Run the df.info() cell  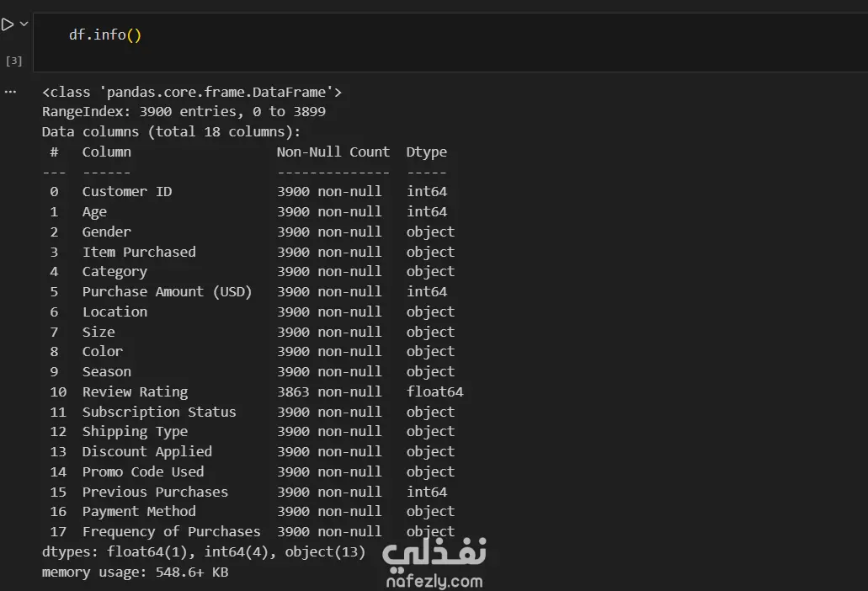click(x=8, y=24)
